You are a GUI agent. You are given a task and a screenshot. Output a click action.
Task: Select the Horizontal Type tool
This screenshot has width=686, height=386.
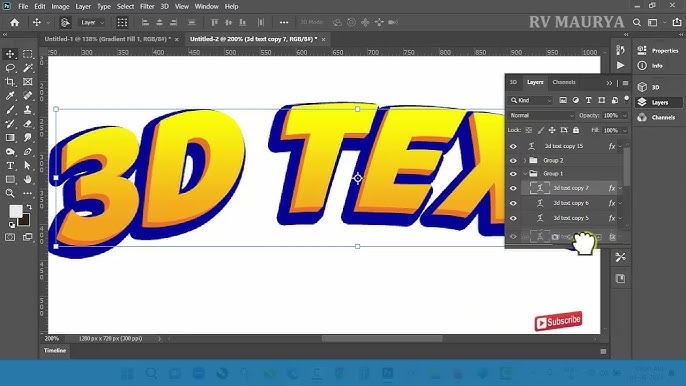point(10,166)
